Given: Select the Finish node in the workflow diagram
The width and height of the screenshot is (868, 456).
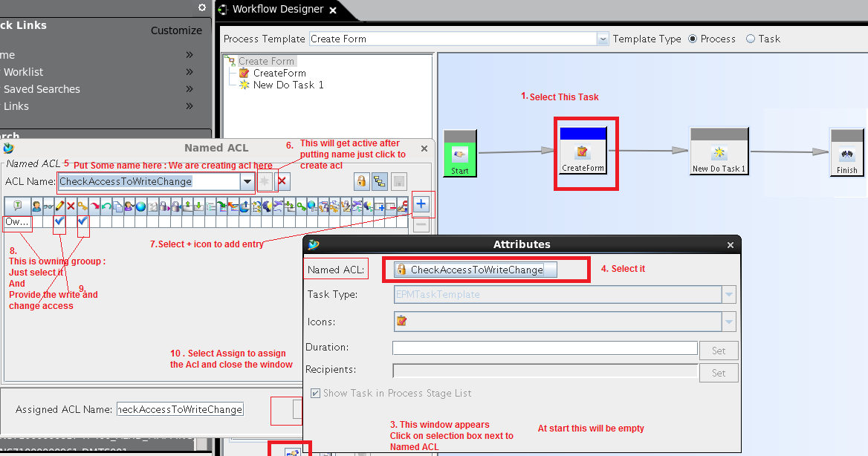Looking at the screenshot, I should [x=846, y=153].
